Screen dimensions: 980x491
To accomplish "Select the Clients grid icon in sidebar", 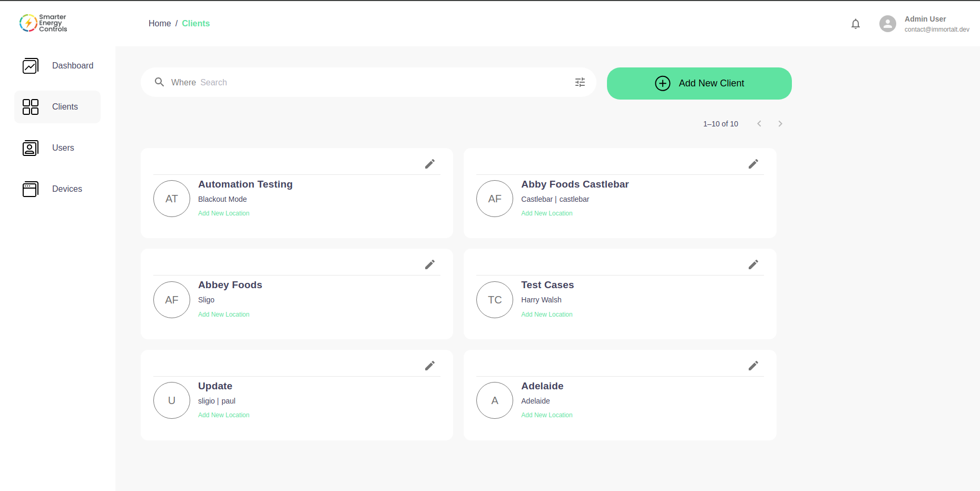I will click(30, 106).
